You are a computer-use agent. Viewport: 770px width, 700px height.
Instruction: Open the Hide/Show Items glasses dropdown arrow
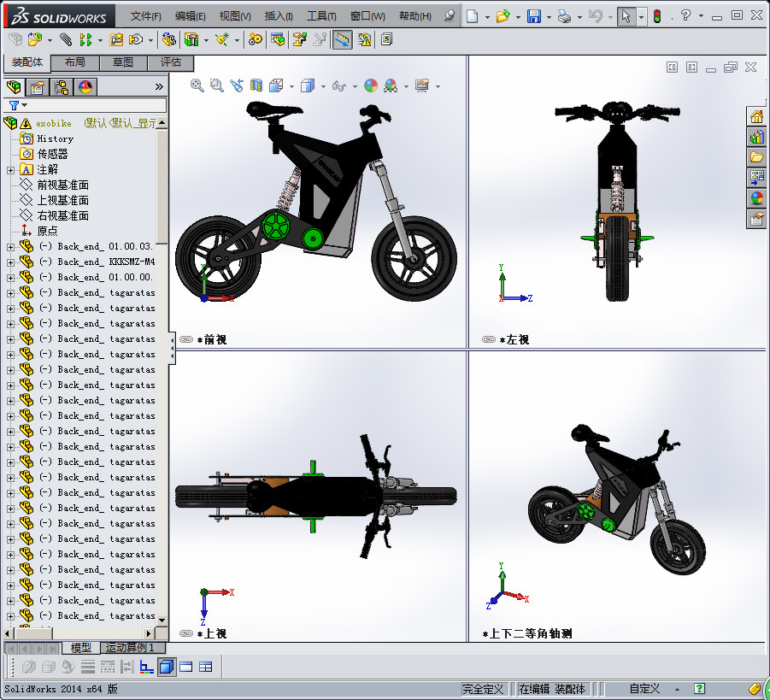click(355, 86)
